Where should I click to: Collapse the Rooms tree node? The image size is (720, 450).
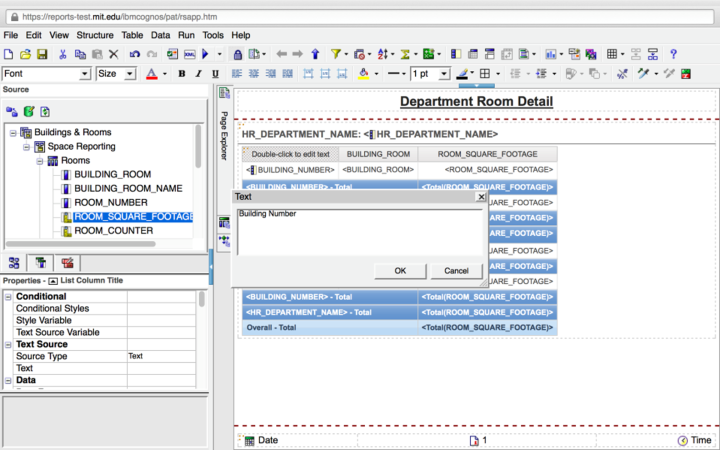pos(41,160)
